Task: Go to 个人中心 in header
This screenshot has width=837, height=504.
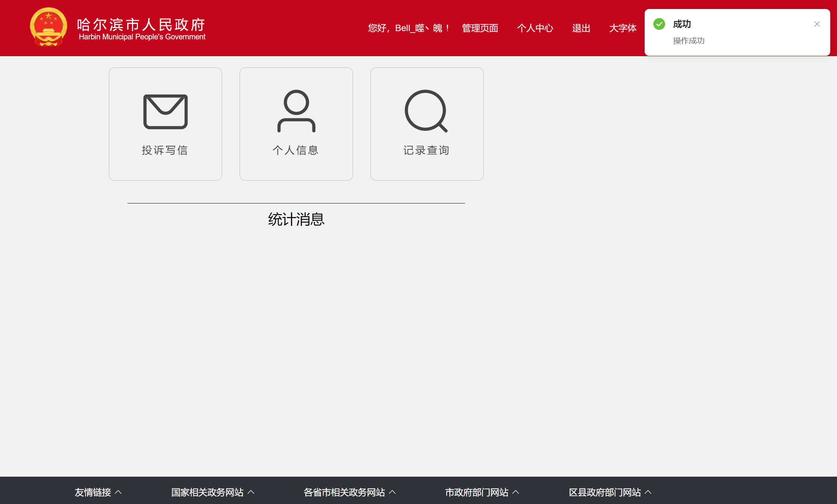Action: point(535,28)
